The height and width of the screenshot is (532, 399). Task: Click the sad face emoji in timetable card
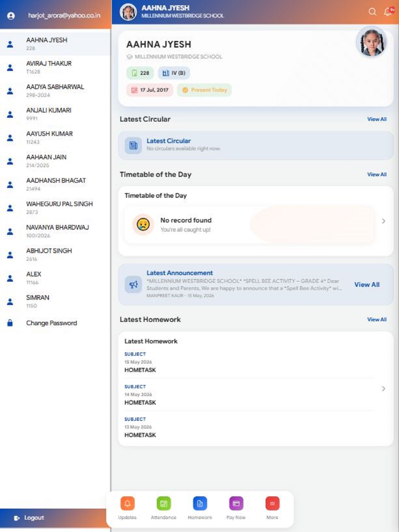[143, 224]
